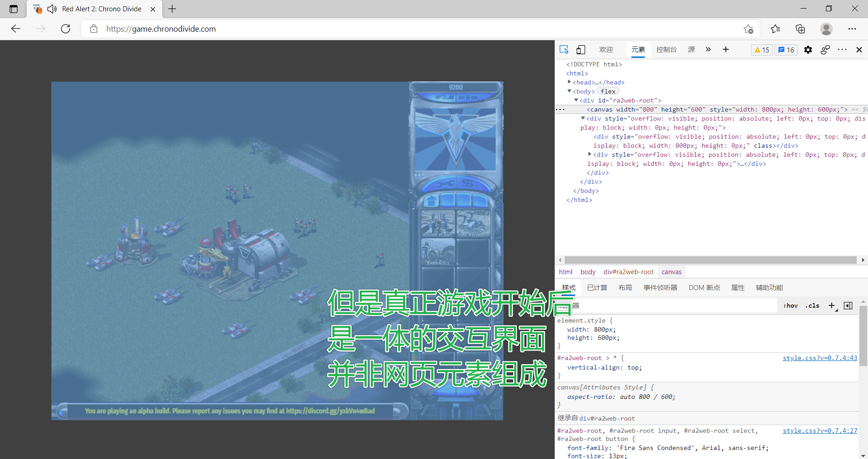
Task: Activate the inspect element picker tool
Action: pyautogui.click(x=564, y=50)
